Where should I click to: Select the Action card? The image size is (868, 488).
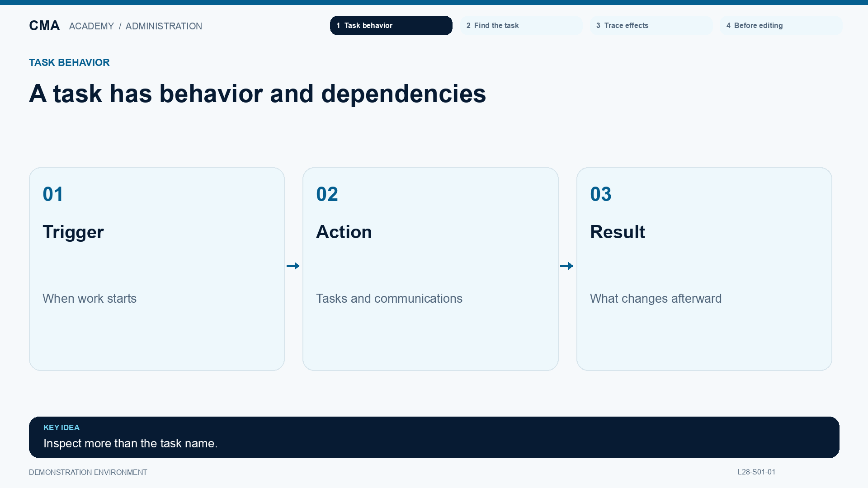[x=430, y=269]
